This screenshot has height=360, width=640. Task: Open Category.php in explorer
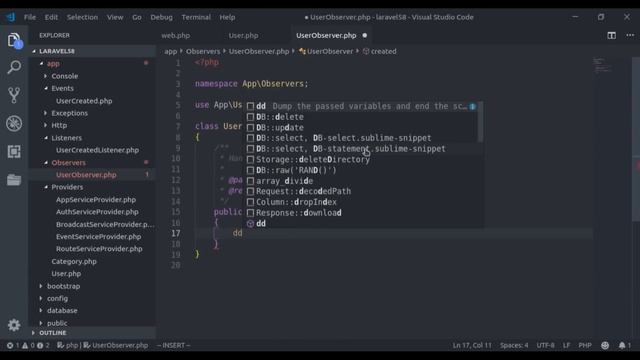click(x=74, y=261)
